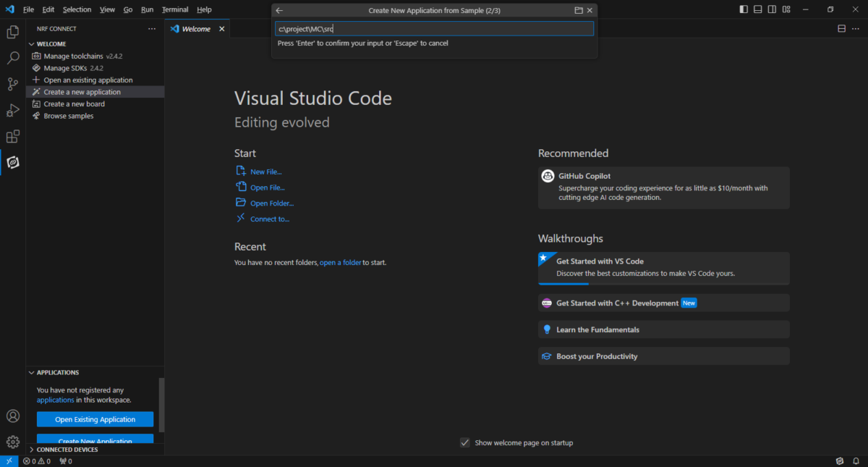Open the Search view icon
This screenshot has width=868, height=467.
12,58
